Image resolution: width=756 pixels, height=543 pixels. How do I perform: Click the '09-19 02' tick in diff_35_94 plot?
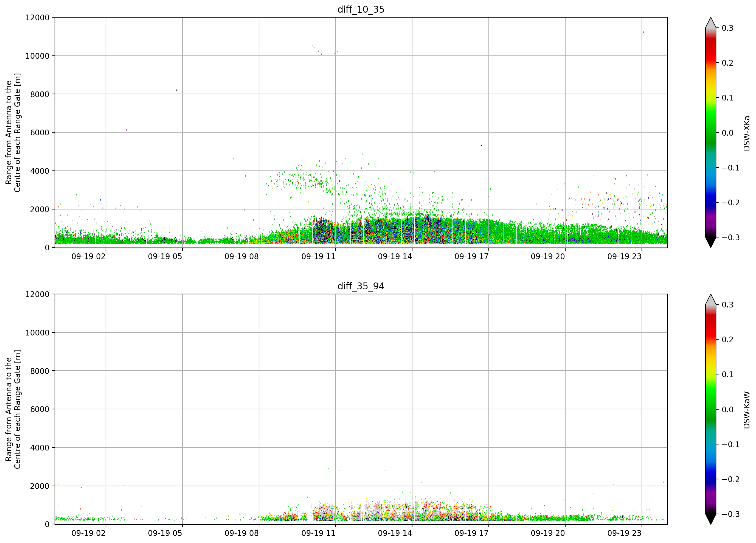pos(88,533)
